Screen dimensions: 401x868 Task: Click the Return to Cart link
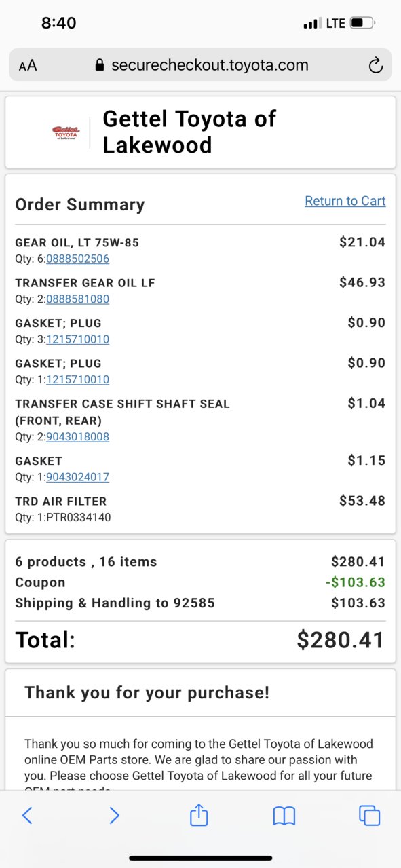345,201
